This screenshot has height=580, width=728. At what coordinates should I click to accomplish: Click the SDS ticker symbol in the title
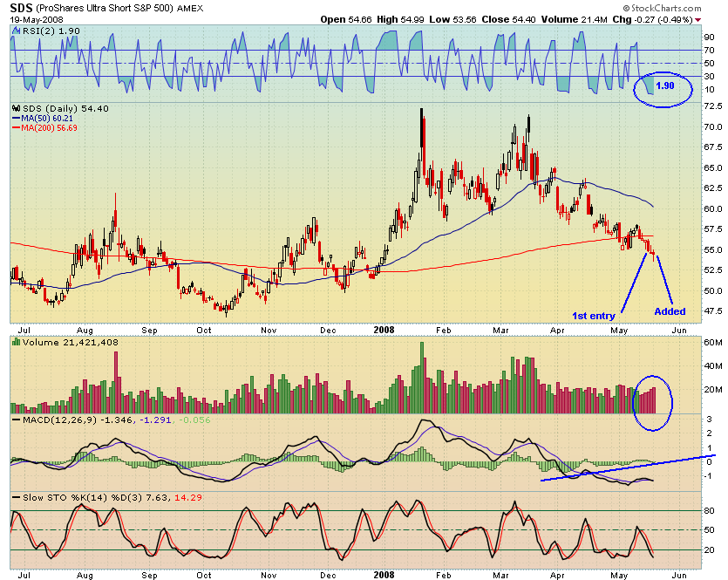click(x=21, y=8)
